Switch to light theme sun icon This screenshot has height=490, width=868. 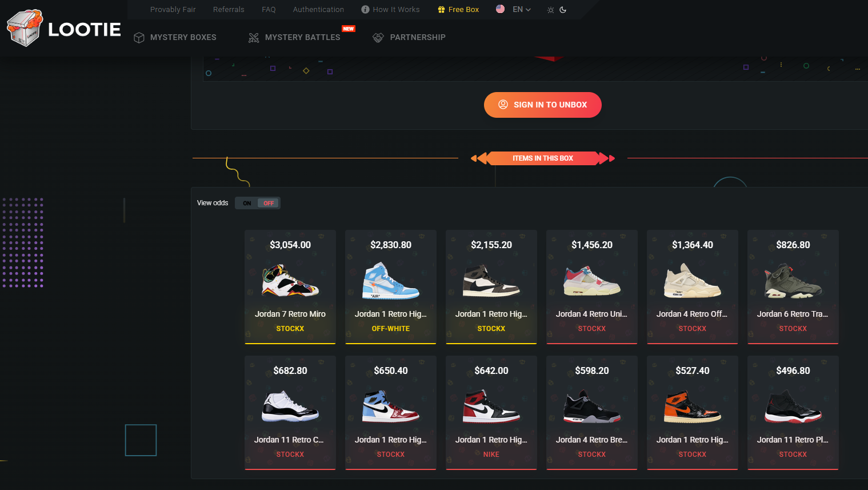[x=550, y=10]
